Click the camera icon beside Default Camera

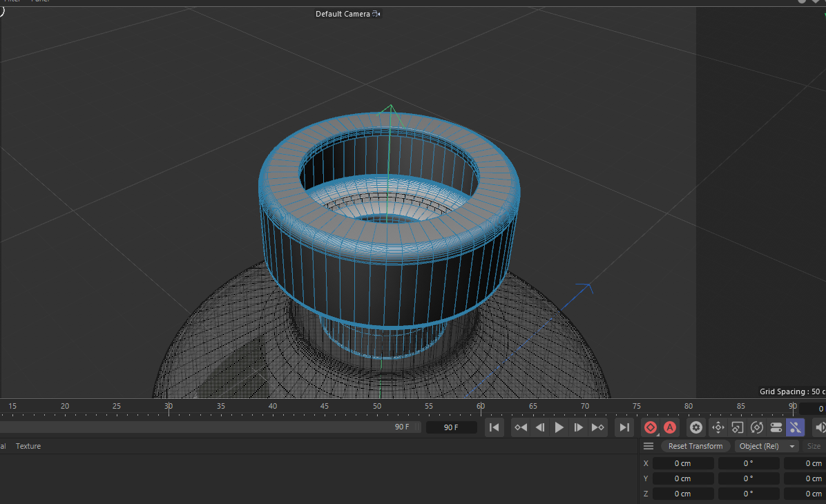click(x=376, y=14)
